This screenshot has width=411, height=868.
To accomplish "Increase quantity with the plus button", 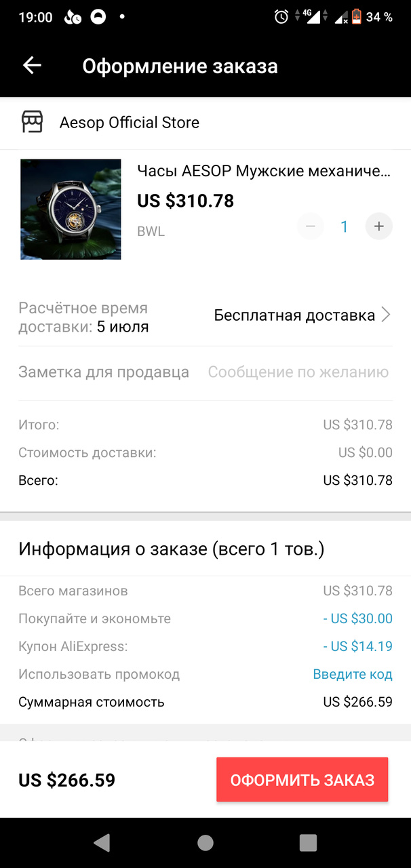I will coord(378,226).
